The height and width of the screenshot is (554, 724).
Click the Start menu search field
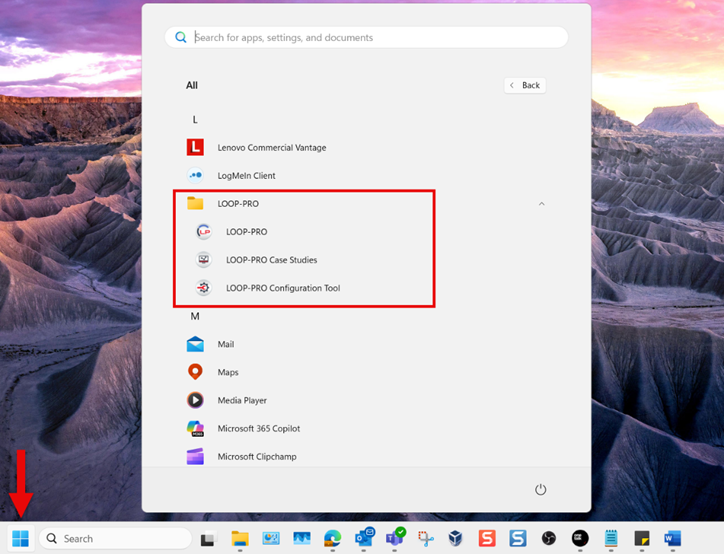point(370,37)
